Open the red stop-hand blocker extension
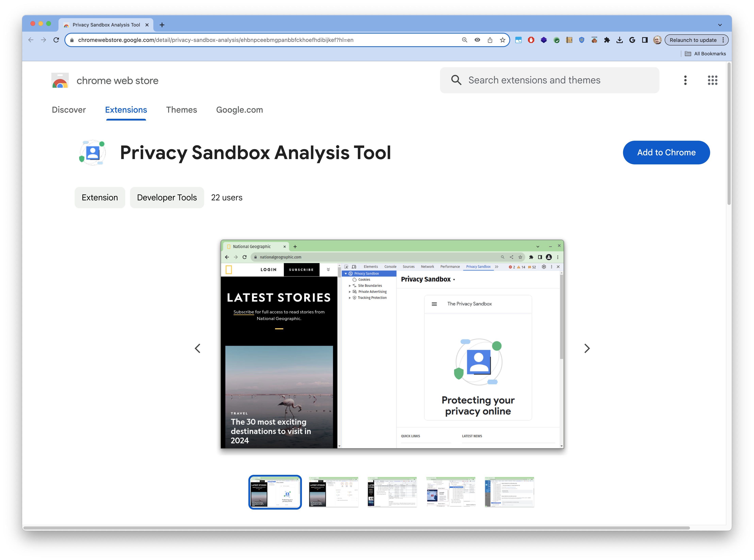 531,40
